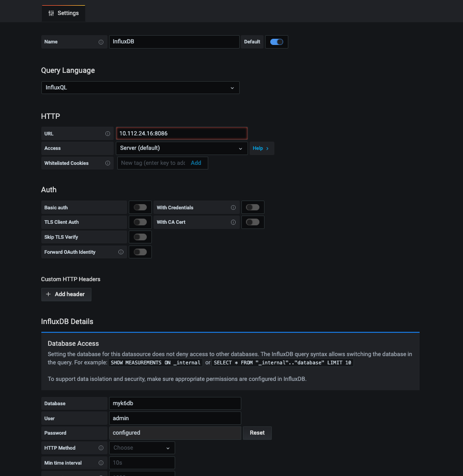
Task: Click the info icon beside With Credentials
Action: (233, 208)
